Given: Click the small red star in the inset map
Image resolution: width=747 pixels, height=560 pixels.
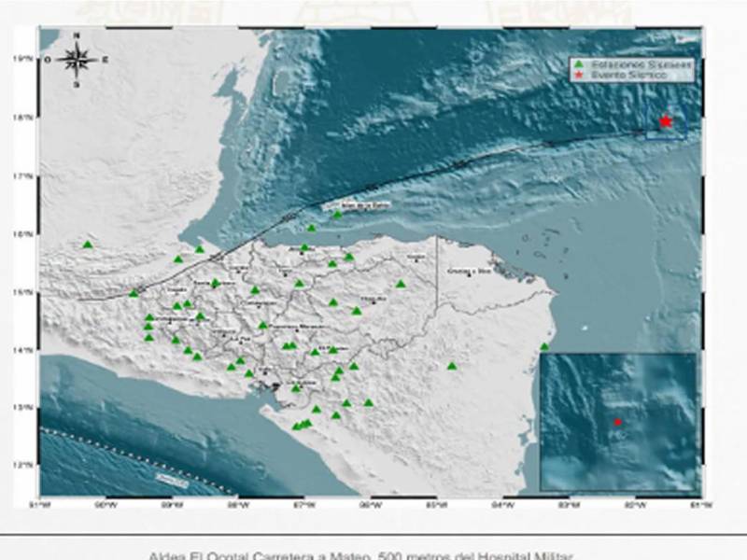Looking at the screenshot, I should click(x=618, y=422).
